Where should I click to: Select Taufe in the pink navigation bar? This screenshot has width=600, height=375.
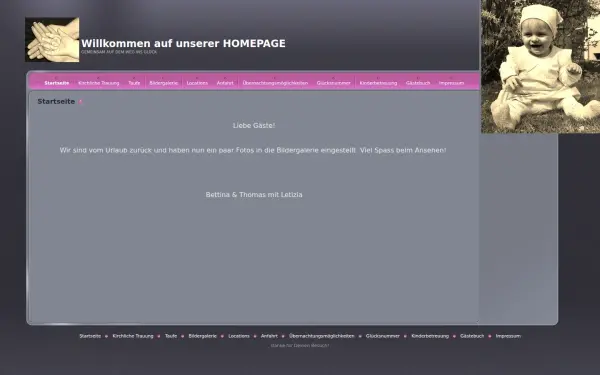(x=134, y=83)
